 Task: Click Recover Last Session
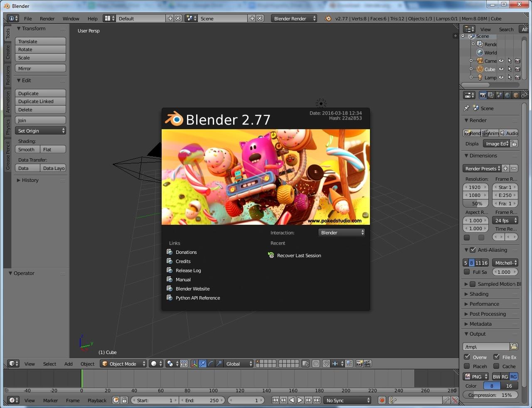pyautogui.click(x=299, y=256)
